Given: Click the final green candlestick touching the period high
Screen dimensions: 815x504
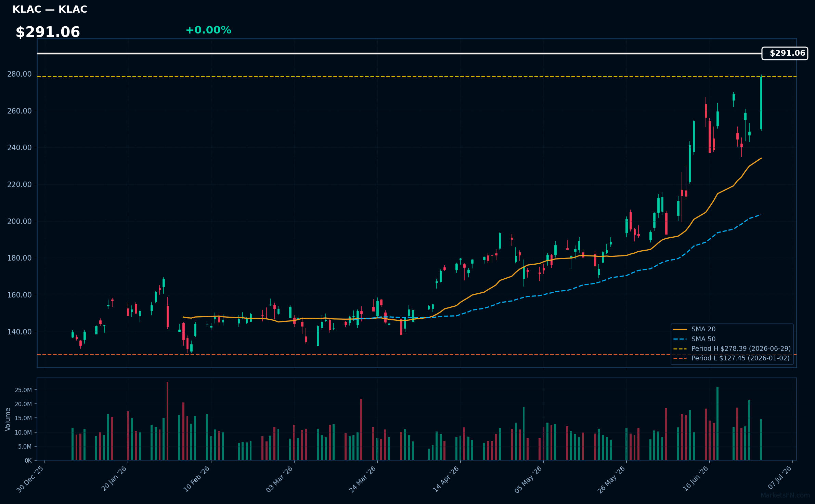Looking at the screenshot, I should pos(761,103).
